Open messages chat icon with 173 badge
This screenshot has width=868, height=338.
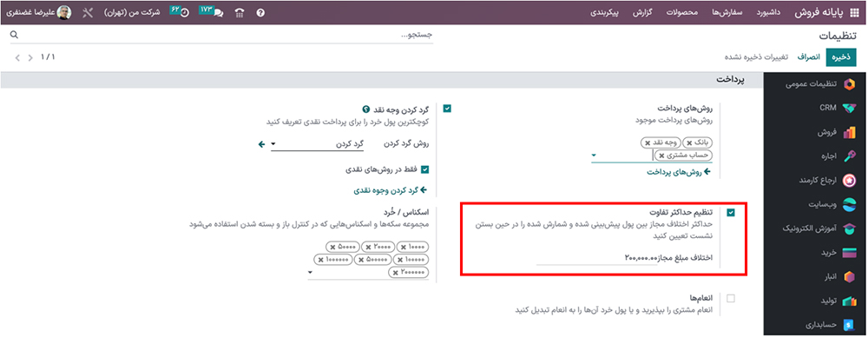(x=212, y=11)
